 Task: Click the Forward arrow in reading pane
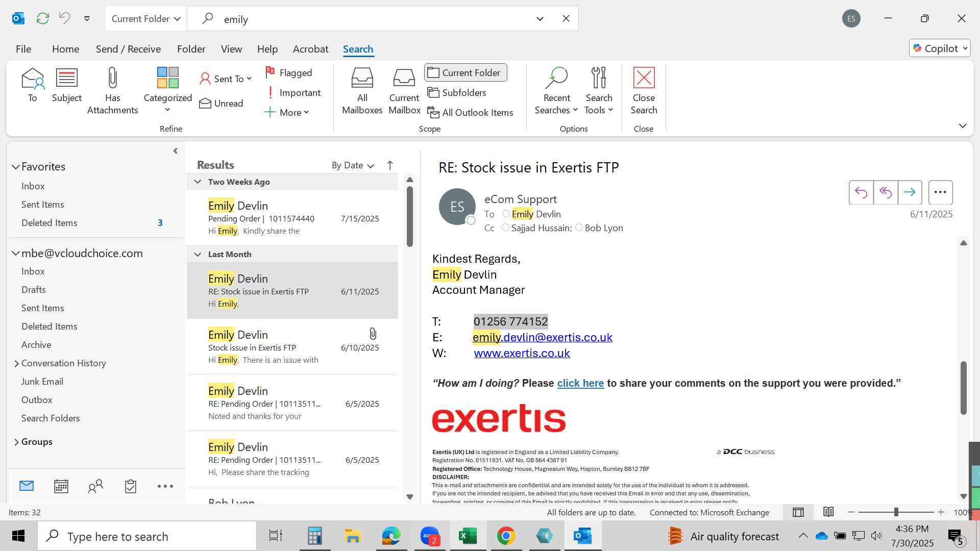click(x=910, y=192)
